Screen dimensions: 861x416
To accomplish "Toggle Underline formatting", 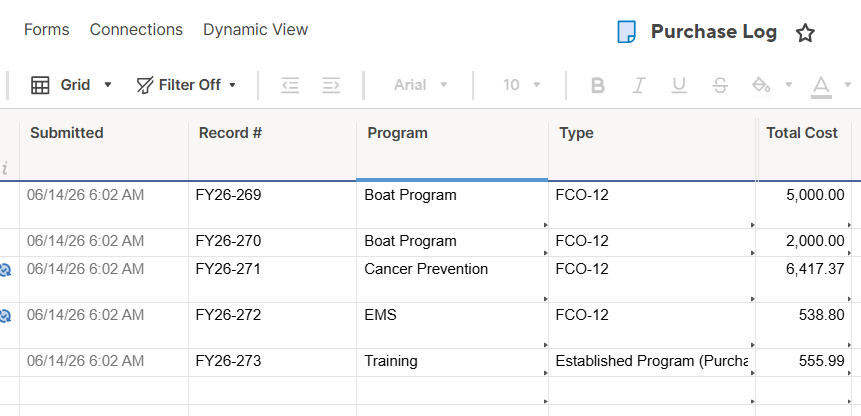I will pyautogui.click(x=679, y=85).
